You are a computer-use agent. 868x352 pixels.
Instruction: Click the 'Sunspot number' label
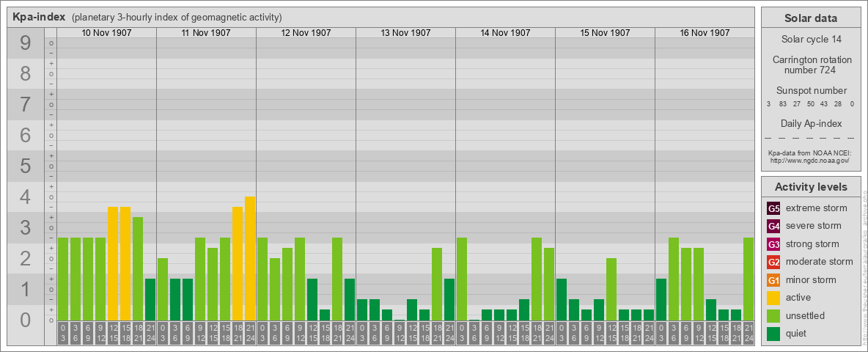point(811,91)
